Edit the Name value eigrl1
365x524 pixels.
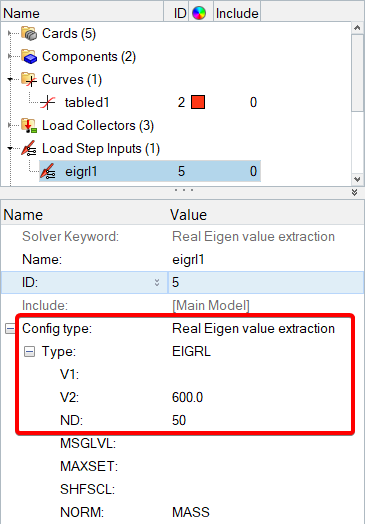[266, 260]
